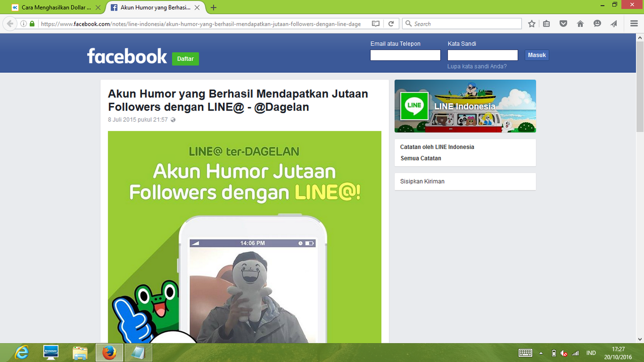644x362 pixels.
Task: Click the page vertical scrollbar thumb
Action: pos(639,85)
